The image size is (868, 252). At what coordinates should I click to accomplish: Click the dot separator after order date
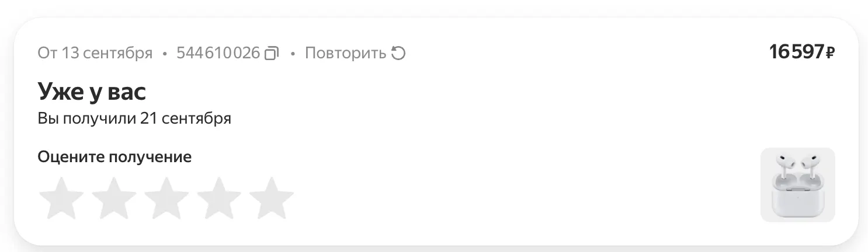[x=165, y=54]
